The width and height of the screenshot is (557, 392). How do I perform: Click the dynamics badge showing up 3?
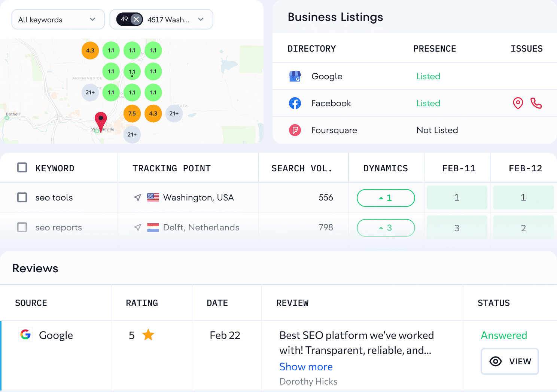(386, 228)
